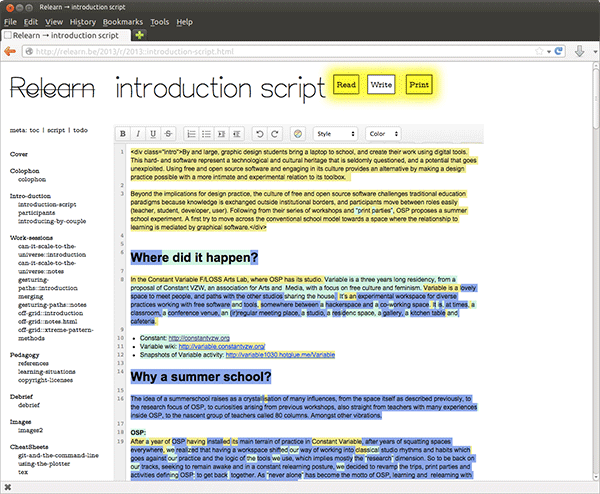
Task: Open the merging sidebar link
Action: tap(31, 297)
